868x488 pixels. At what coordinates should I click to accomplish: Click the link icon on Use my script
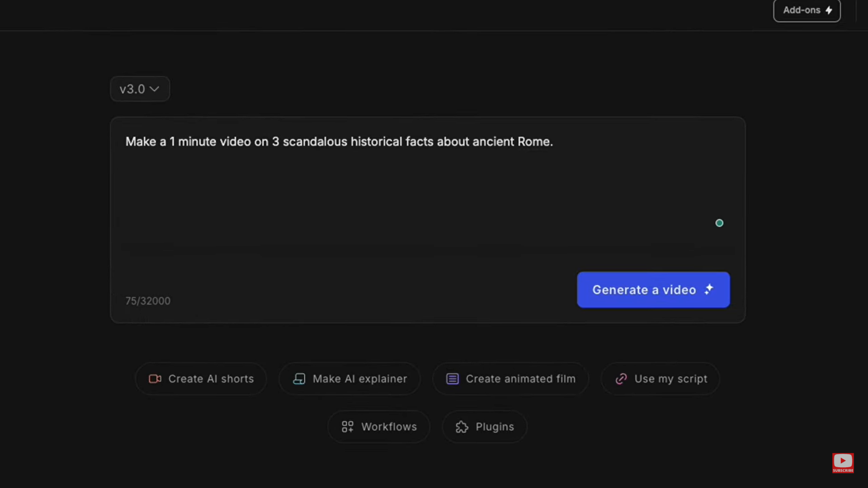click(621, 379)
